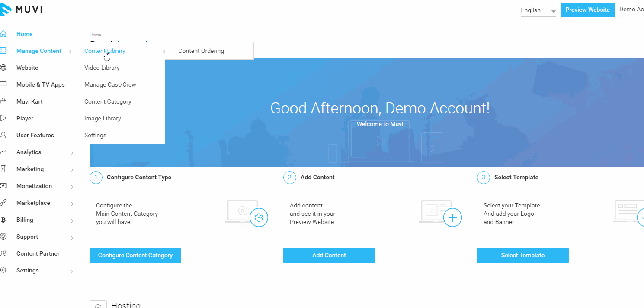Click the Muvi logo

click(x=21, y=10)
